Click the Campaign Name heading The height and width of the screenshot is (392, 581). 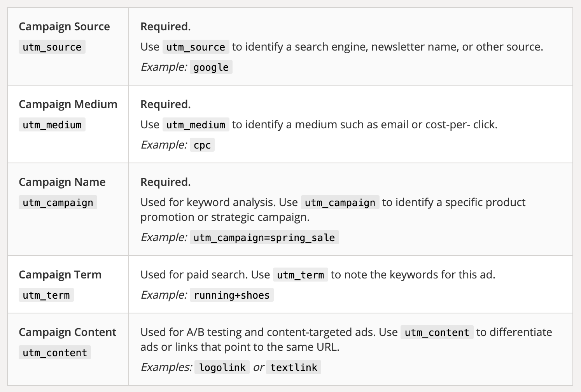click(62, 182)
